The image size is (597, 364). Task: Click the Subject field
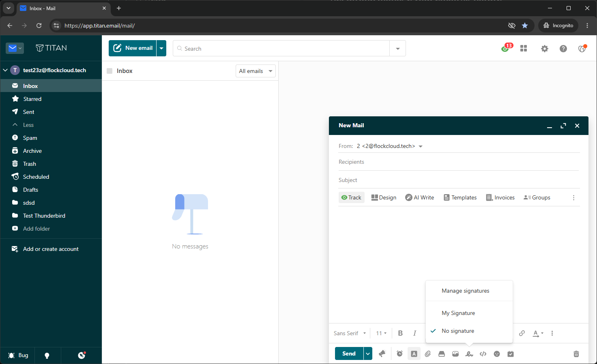[459, 180]
